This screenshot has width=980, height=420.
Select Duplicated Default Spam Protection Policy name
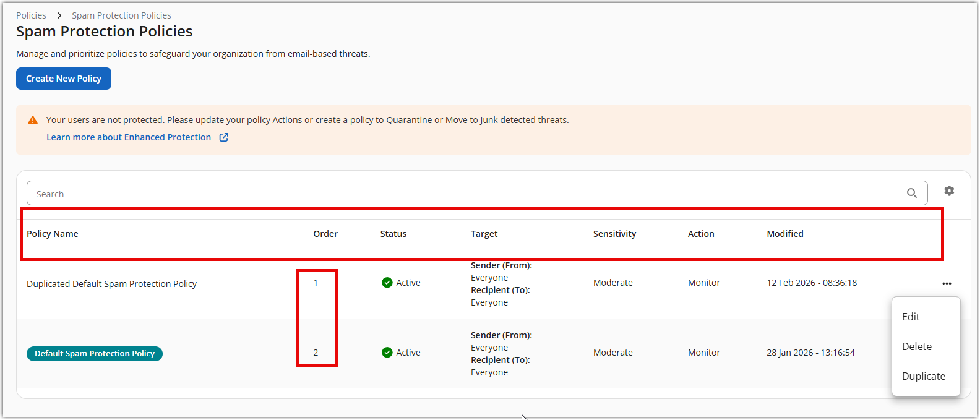(111, 284)
